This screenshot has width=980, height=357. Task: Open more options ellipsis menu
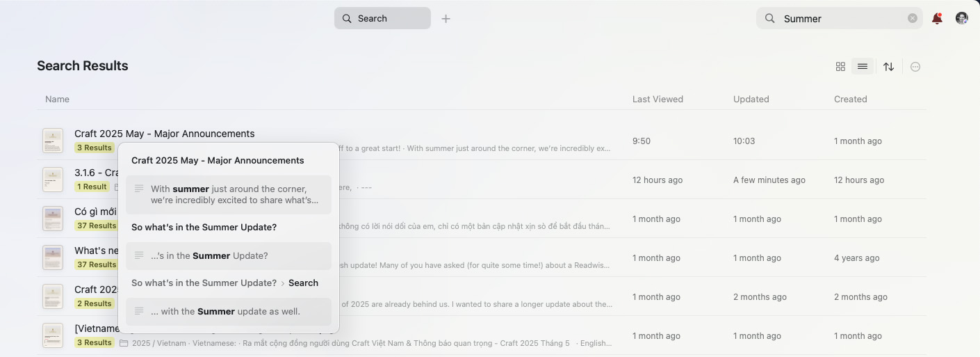coord(915,67)
